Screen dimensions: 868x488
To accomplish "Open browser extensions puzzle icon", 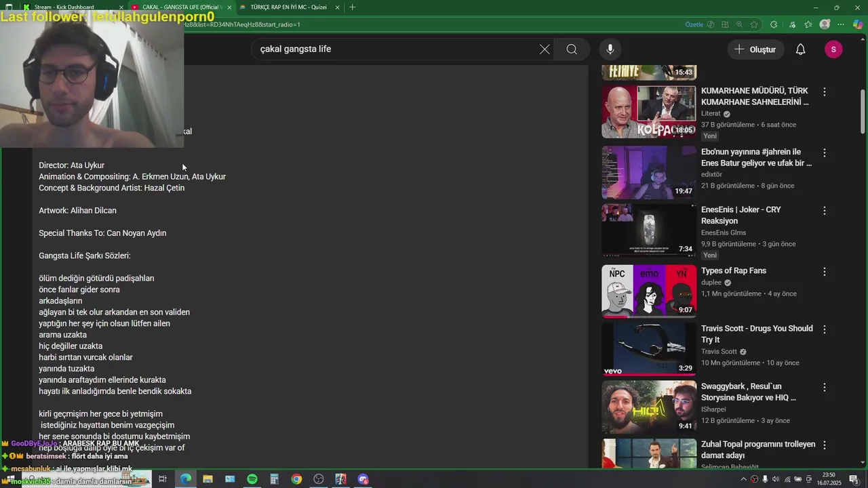I will coord(774,24).
